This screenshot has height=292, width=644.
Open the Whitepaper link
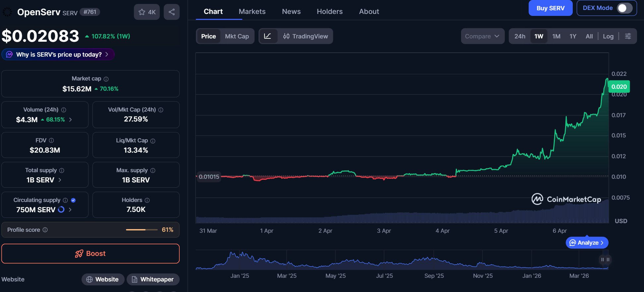[153, 279]
